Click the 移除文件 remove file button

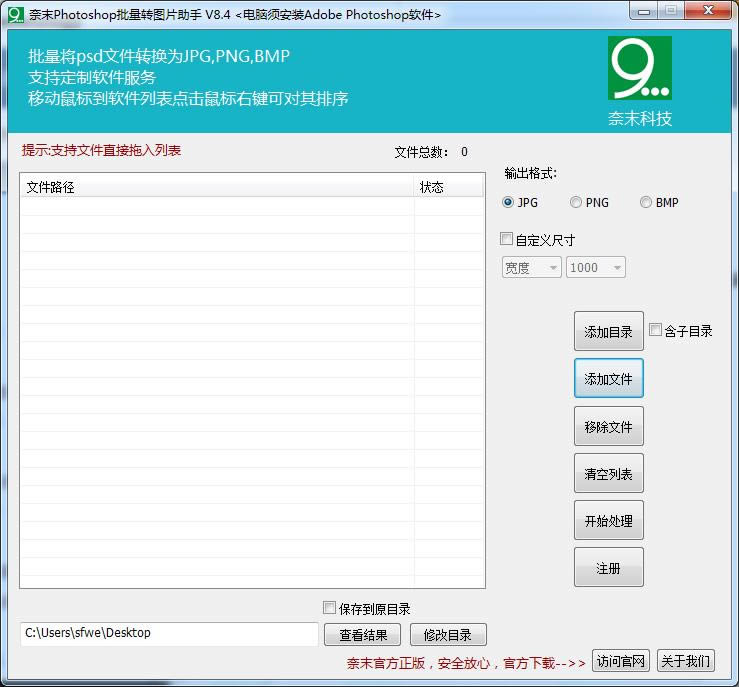(608, 426)
